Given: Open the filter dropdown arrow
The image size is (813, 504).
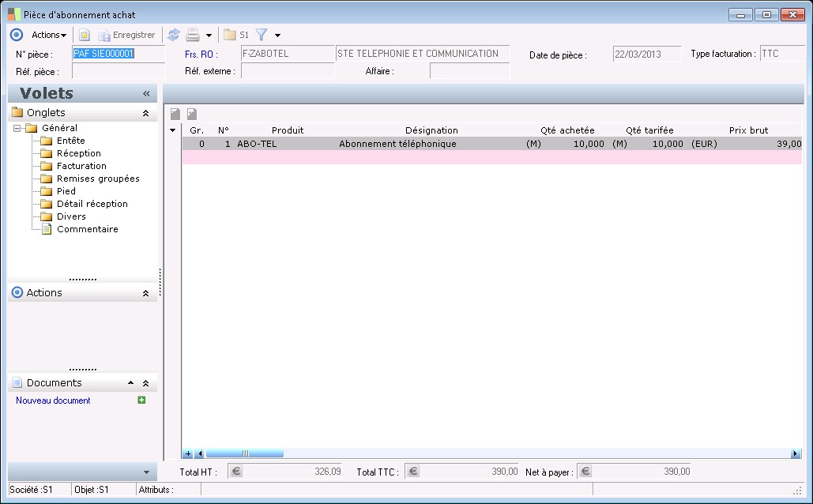Looking at the screenshot, I should 277,36.
